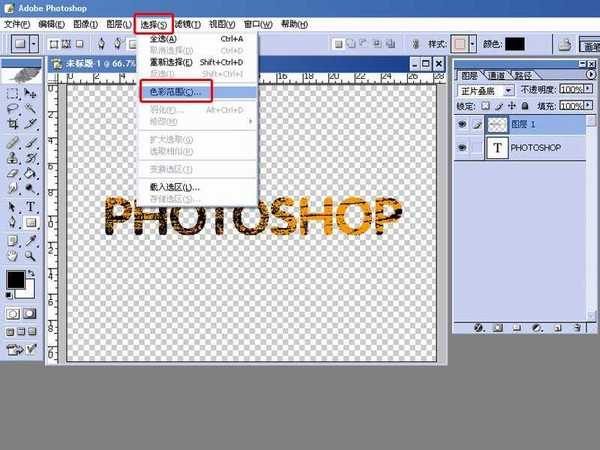Add an adjustment layer from Layers panel
Image resolution: width=600 pixels, height=450 pixels.
[x=537, y=328]
